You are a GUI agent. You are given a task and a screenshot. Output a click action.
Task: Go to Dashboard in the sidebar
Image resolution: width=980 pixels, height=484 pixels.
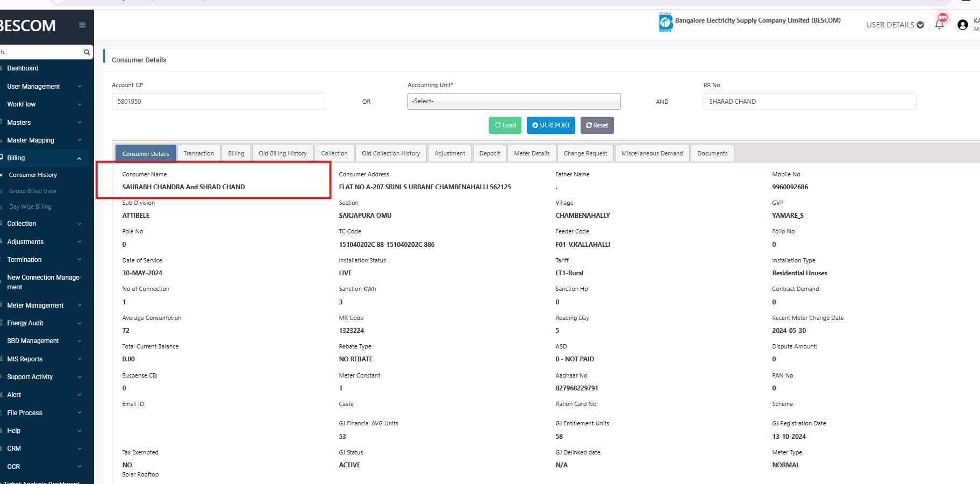(x=23, y=68)
